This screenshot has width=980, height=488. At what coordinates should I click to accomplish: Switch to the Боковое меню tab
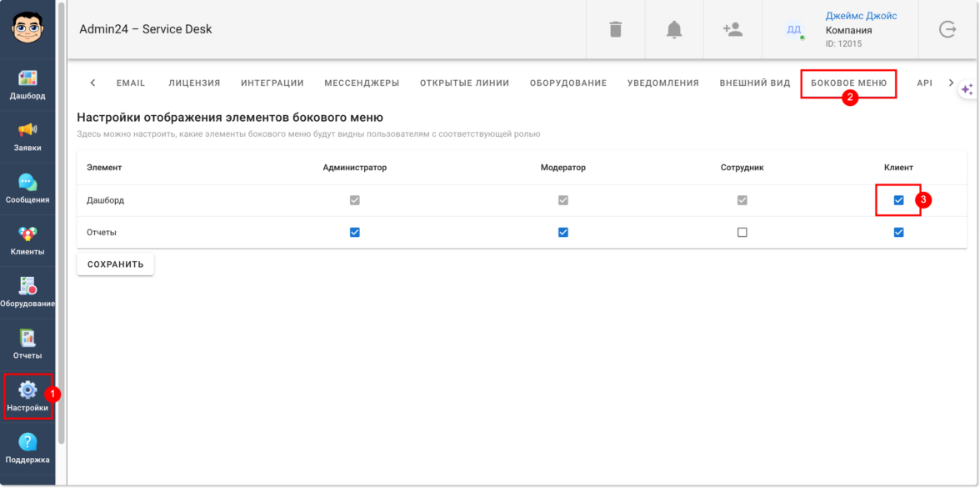pos(848,83)
